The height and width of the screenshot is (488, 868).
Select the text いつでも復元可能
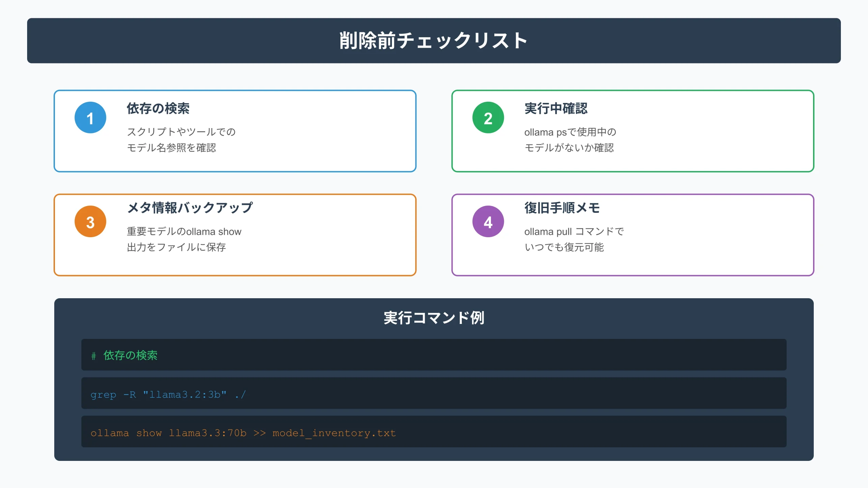click(x=564, y=247)
